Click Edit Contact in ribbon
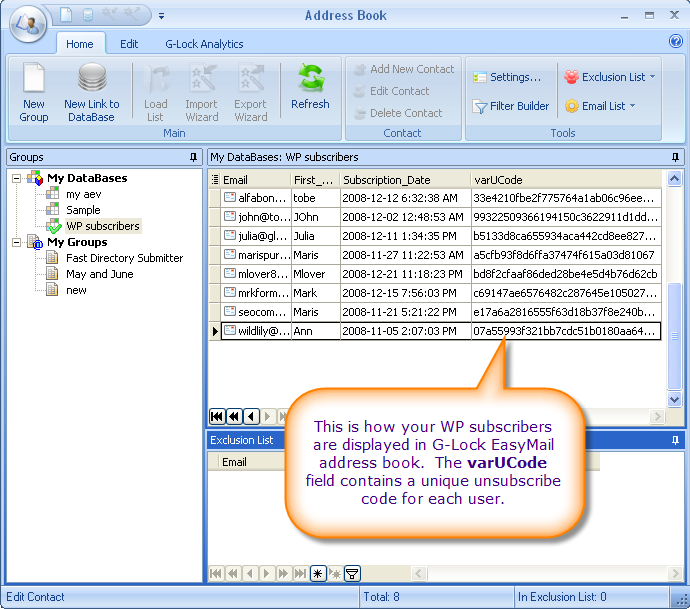Image resolution: width=690 pixels, height=609 pixels. [x=392, y=91]
